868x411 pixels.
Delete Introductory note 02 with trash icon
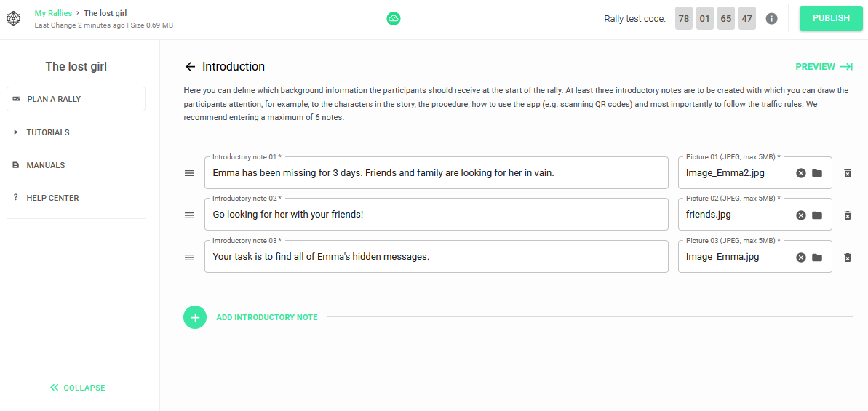click(847, 215)
